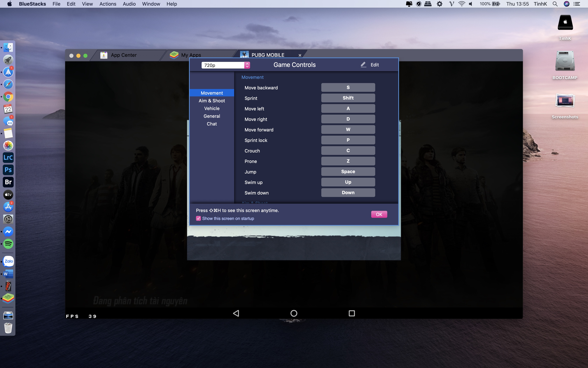Click the Sprint lock key P
The image size is (588, 368).
point(348,140)
